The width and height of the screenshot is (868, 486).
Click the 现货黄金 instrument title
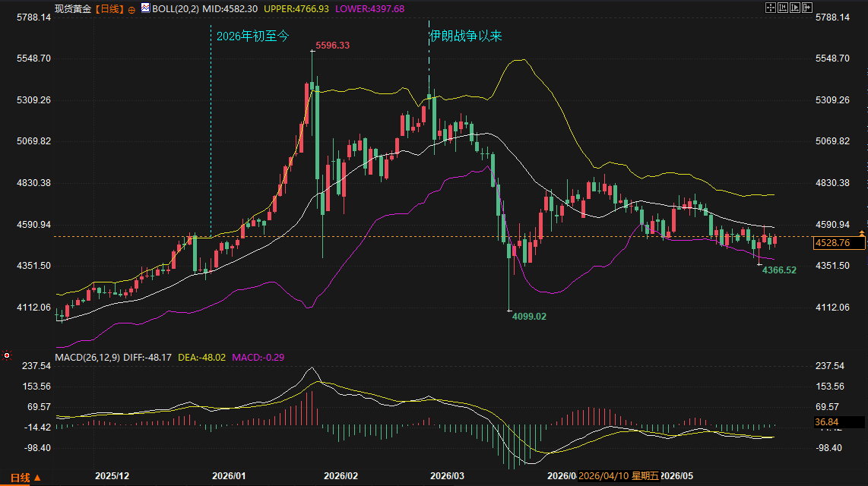(73, 9)
